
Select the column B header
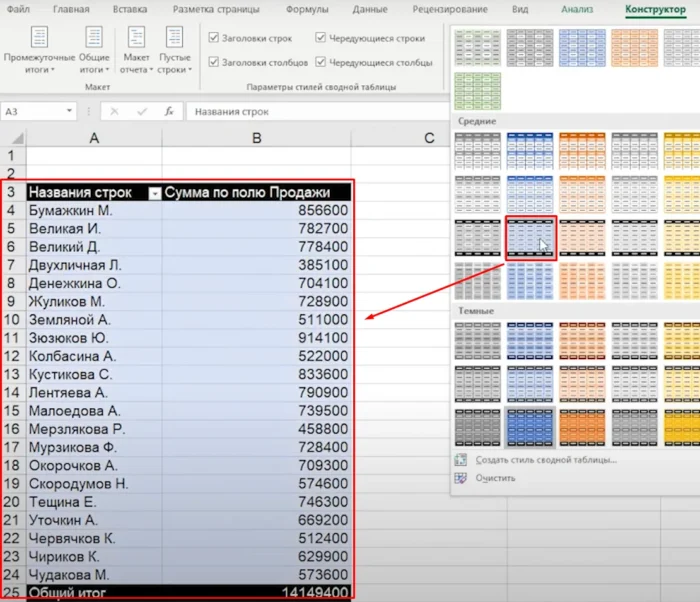click(x=256, y=137)
